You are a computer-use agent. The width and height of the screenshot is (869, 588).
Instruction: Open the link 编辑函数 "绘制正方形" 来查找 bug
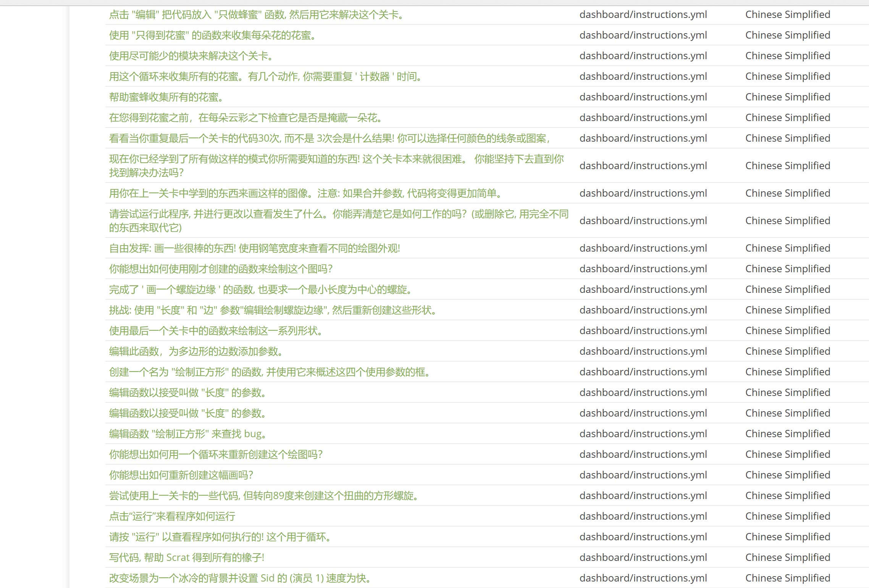pyautogui.click(x=187, y=434)
